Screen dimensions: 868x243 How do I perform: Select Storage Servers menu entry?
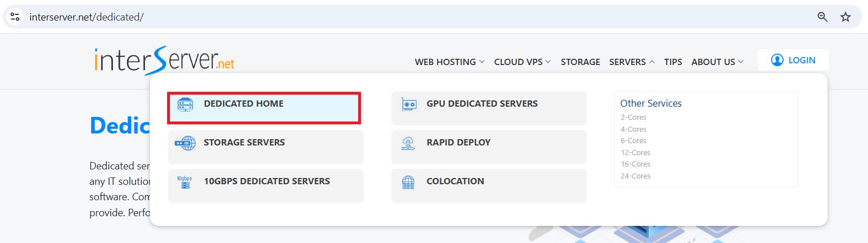(x=266, y=147)
